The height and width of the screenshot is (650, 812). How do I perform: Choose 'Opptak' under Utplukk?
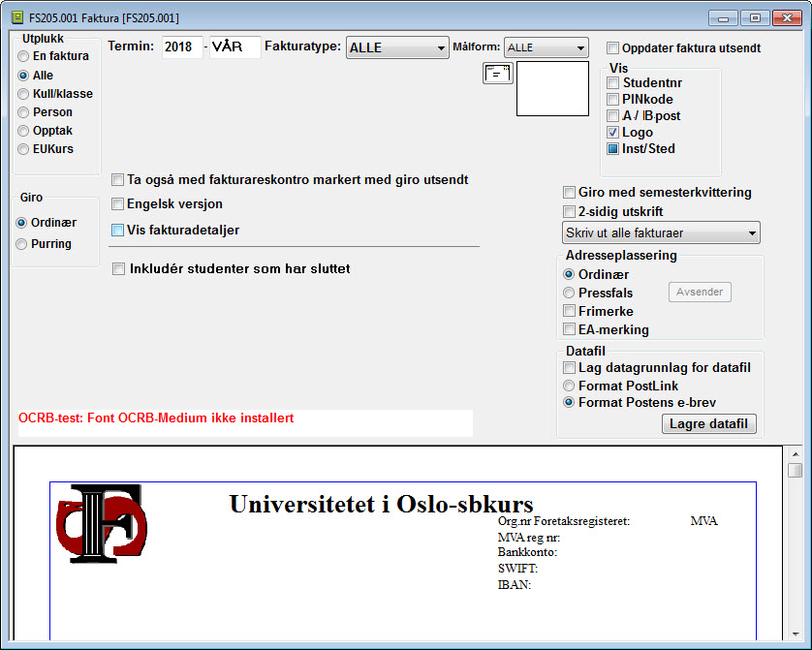point(23,131)
